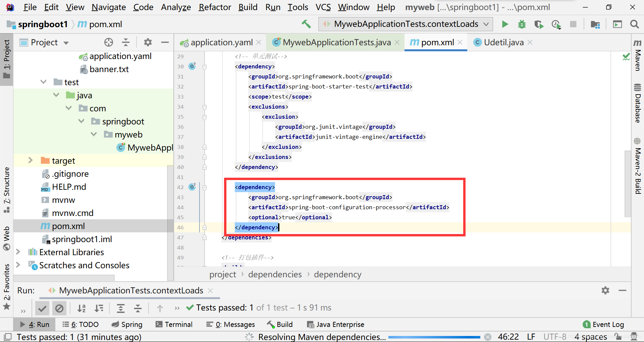Collapse the test folder
The width and height of the screenshot is (644, 342).
44,82
